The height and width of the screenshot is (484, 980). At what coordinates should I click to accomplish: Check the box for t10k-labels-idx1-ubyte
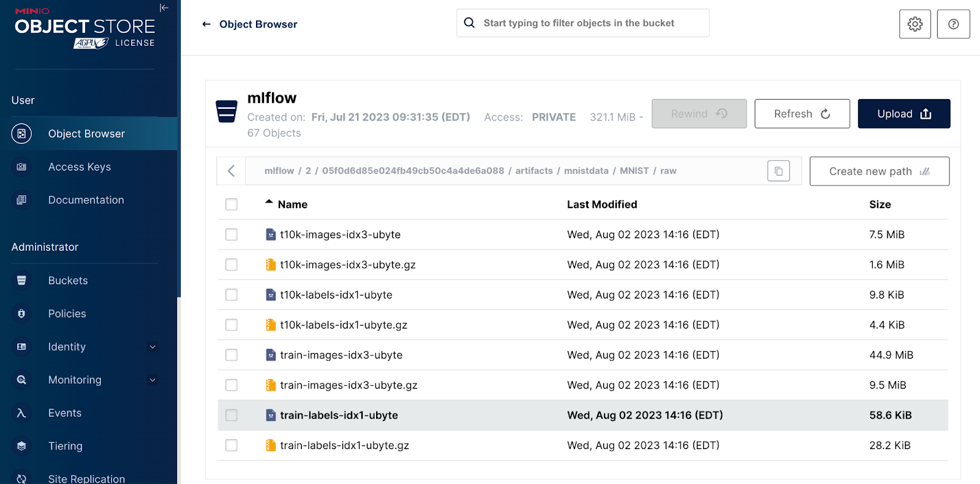point(232,295)
